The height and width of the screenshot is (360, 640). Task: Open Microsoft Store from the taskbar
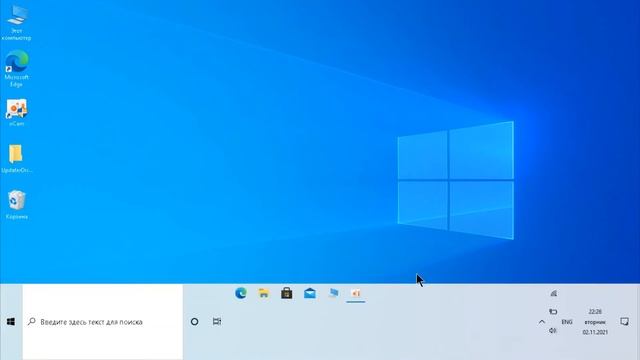[x=287, y=293]
